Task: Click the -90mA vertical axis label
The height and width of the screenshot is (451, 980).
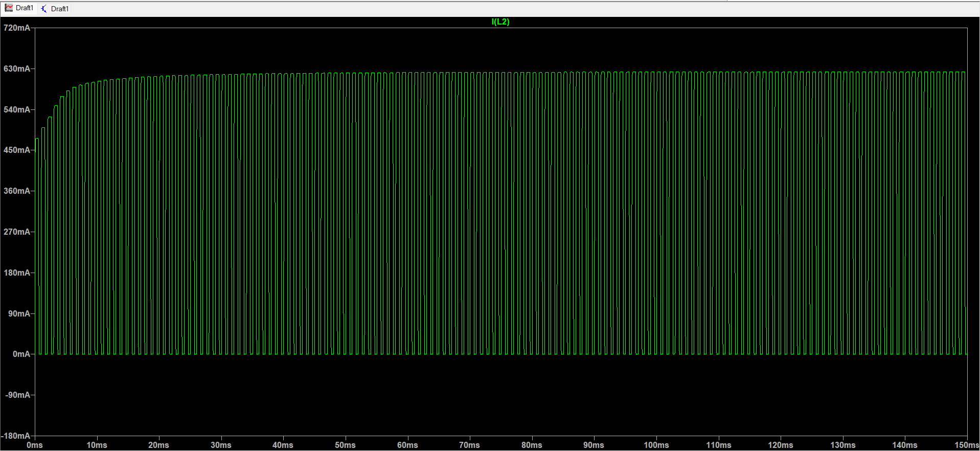Action: [x=18, y=395]
